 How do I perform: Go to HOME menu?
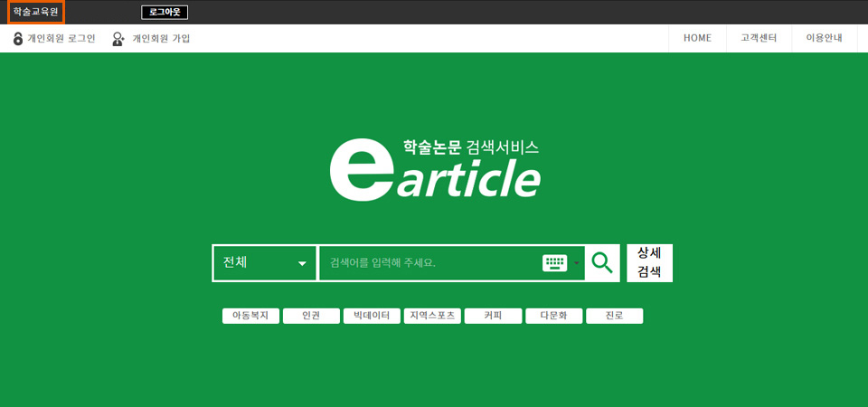pyautogui.click(x=697, y=38)
